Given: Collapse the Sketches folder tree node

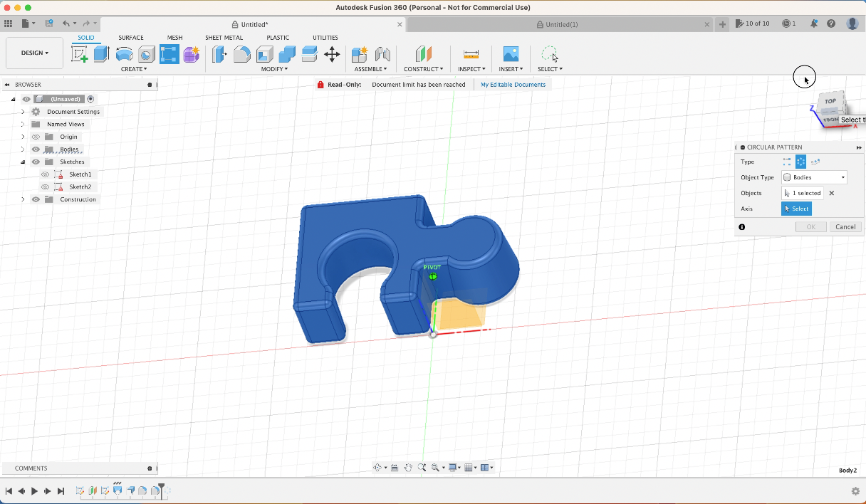Looking at the screenshot, I should pos(23,162).
